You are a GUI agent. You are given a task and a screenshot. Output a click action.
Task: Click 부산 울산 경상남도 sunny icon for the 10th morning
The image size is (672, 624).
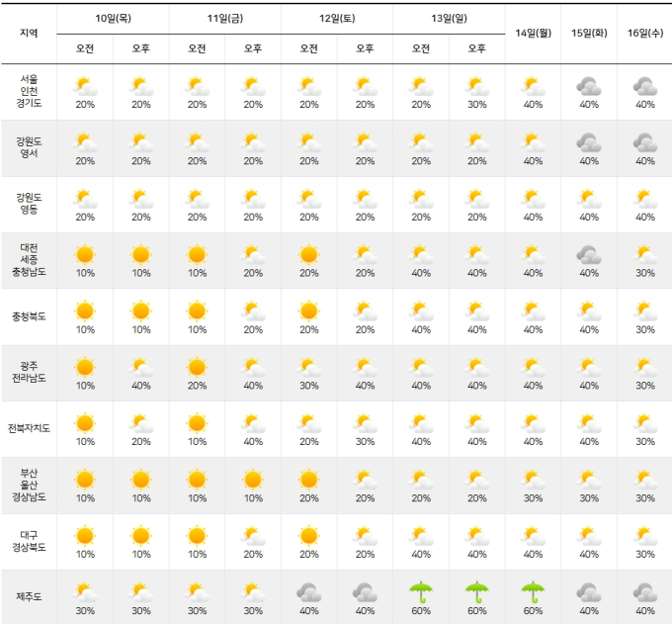coord(85,480)
